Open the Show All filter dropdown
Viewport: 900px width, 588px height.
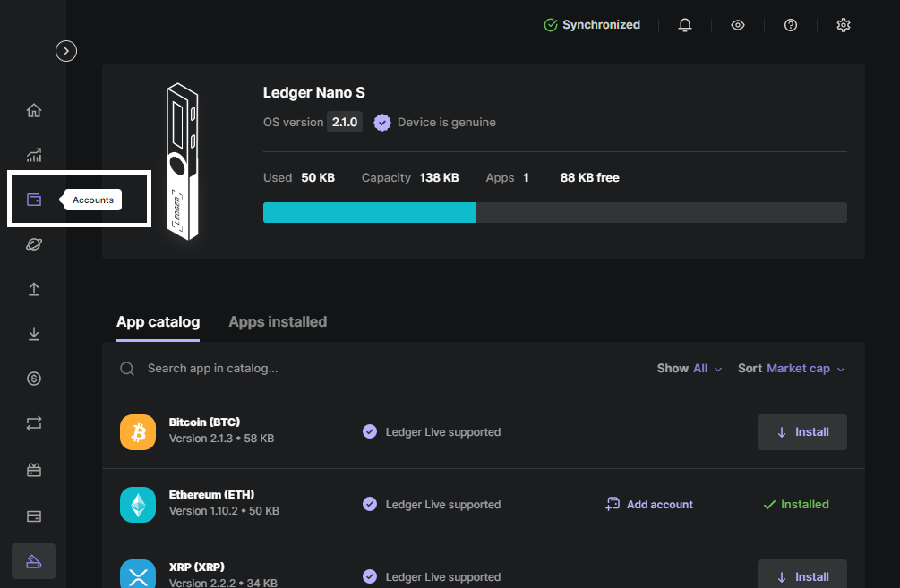coord(690,369)
